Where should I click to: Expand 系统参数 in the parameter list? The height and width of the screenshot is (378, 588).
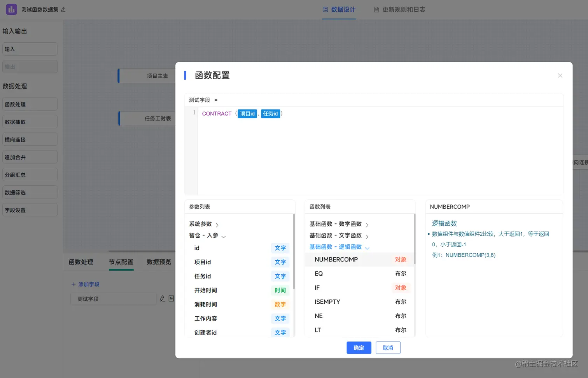coord(217,225)
